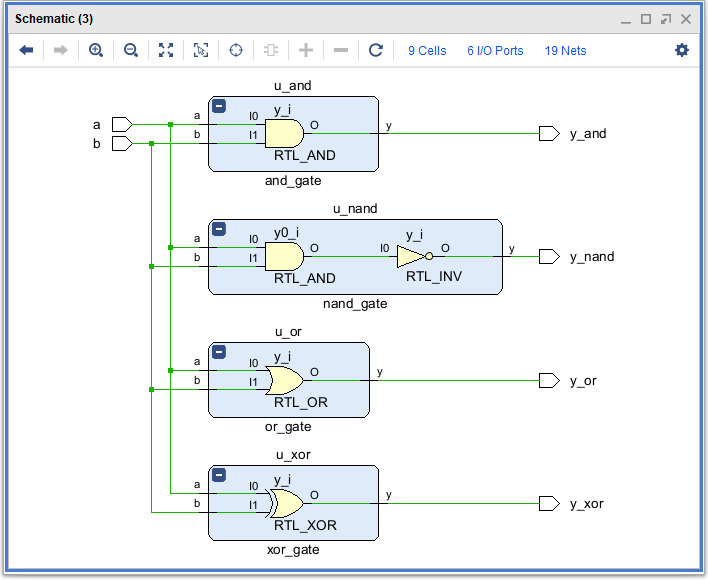Image resolution: width=708 pixels, height=580 pixels.
Task: Open schematic settings gear icon
Action: 682,50
